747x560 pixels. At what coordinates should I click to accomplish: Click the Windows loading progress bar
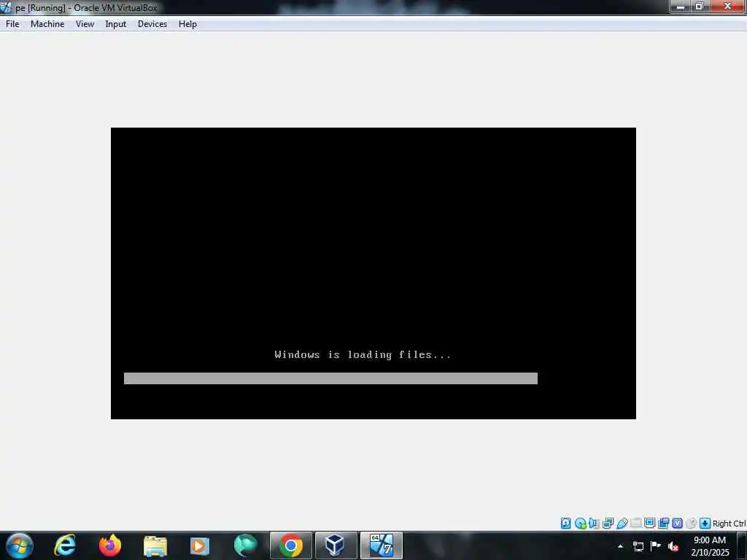330,378
